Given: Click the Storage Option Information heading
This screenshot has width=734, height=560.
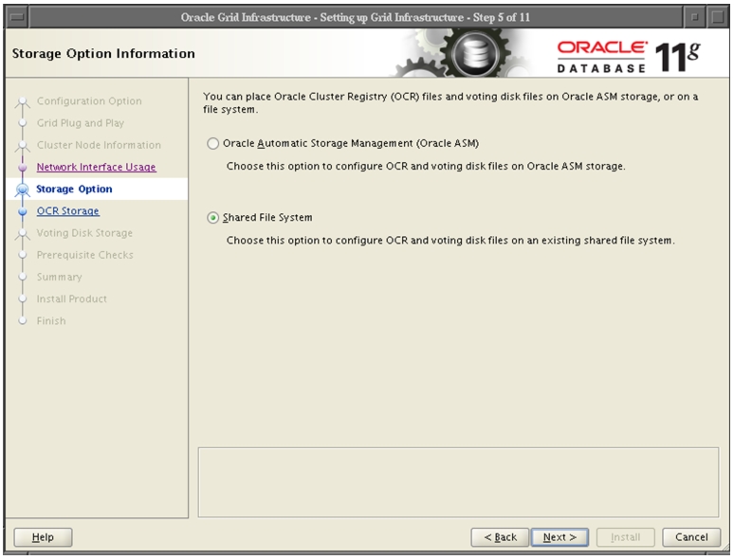Looking at the screenshot, I should pos(103,54).
